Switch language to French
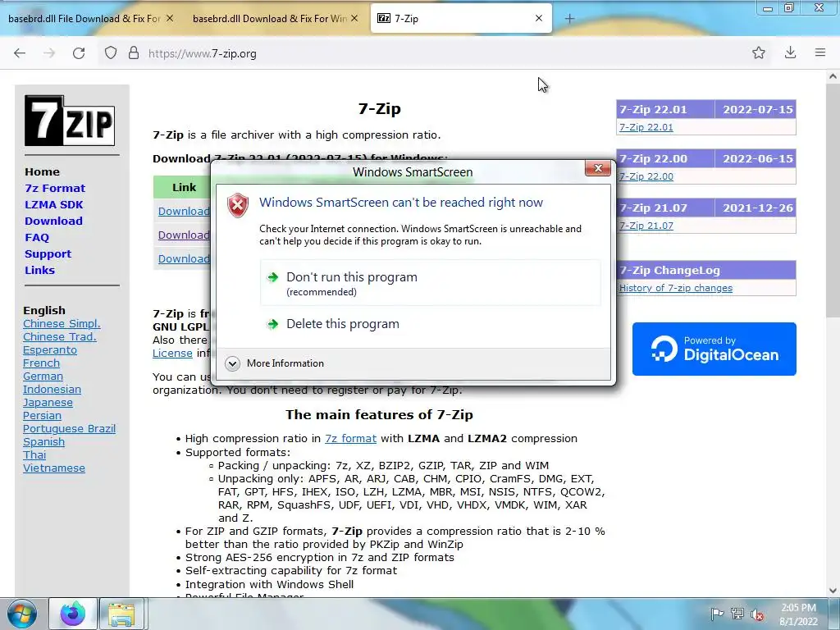Screen dimensions: 840x630 click(41, 363)
